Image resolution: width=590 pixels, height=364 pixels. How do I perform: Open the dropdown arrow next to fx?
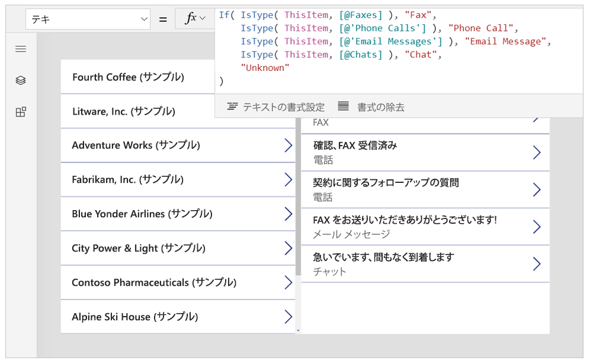click(201, 18)
